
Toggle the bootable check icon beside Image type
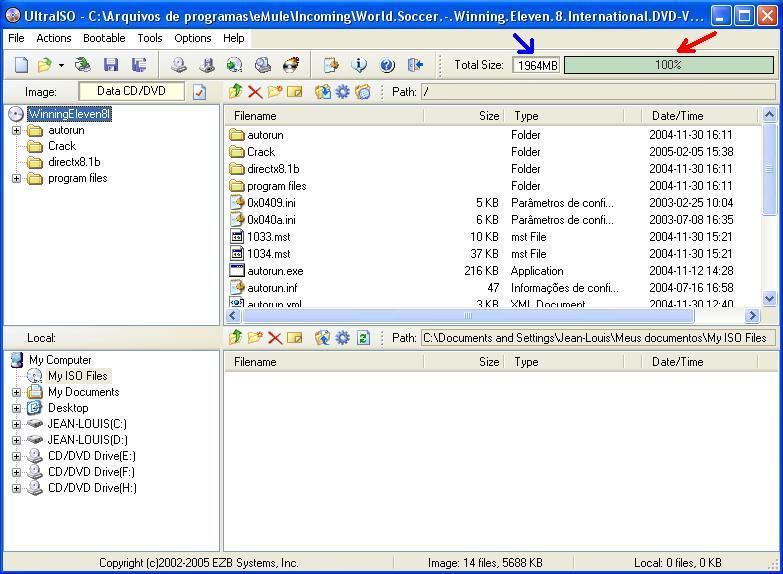click(199, 92)
